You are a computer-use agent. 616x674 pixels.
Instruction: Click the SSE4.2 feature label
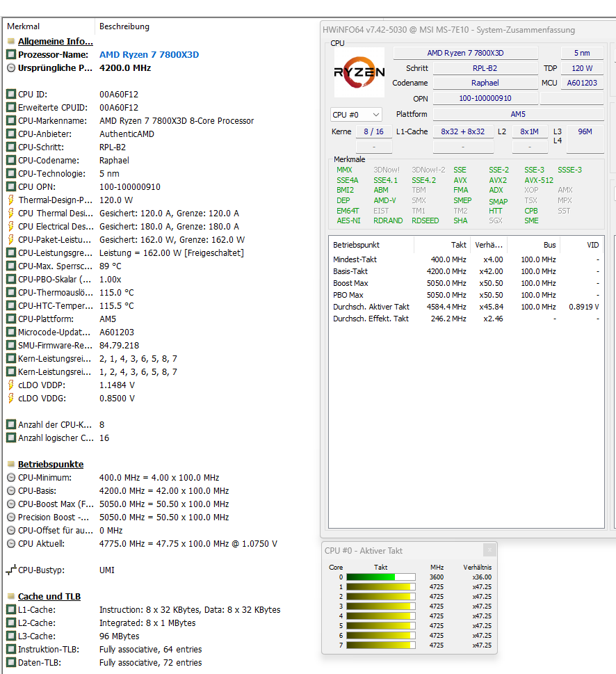423,180
